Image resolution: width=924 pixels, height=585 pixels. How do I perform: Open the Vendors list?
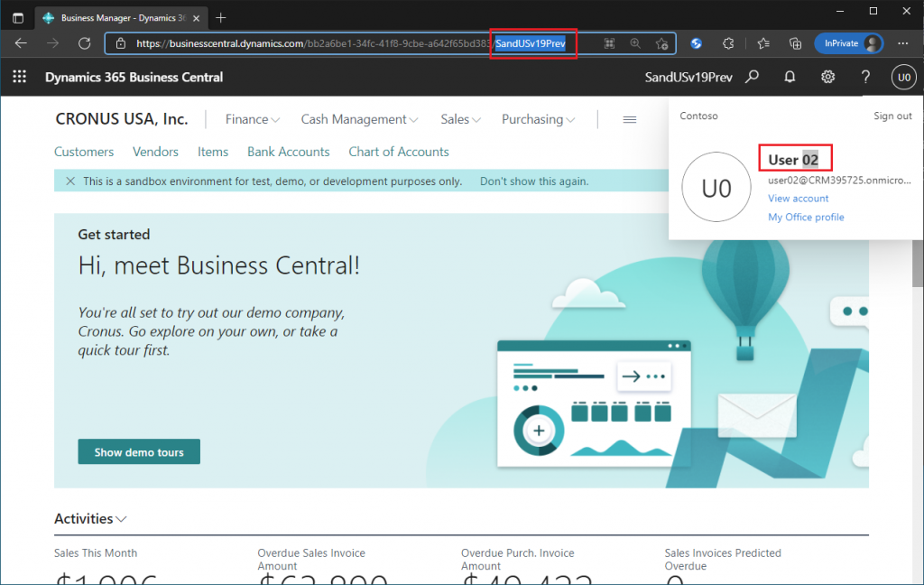click(x=155, y=152)
